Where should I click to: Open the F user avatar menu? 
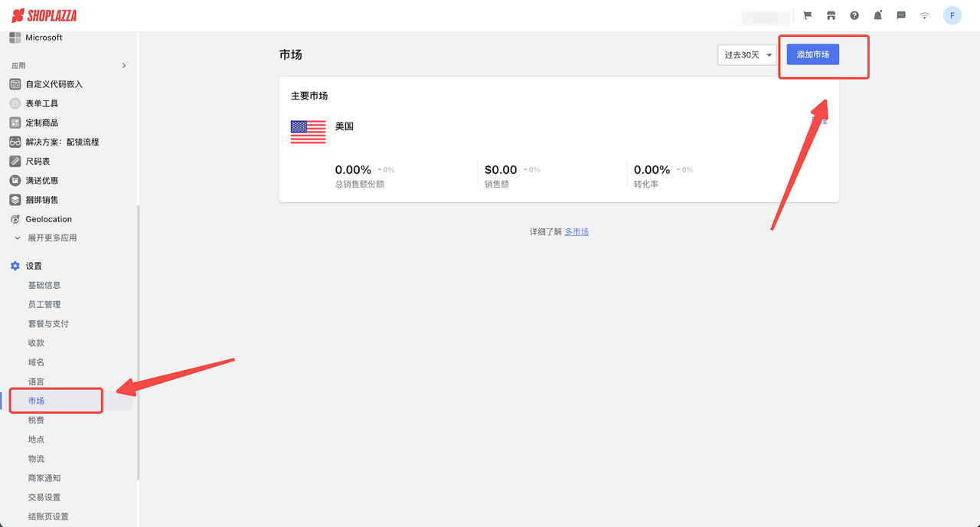(x=952, y=15)
